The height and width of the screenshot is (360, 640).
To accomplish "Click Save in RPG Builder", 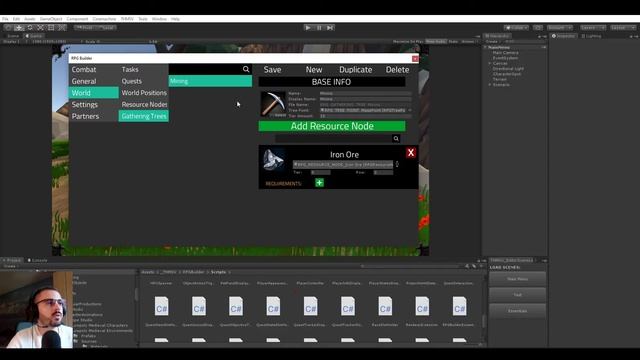I will tap(272, 70).
